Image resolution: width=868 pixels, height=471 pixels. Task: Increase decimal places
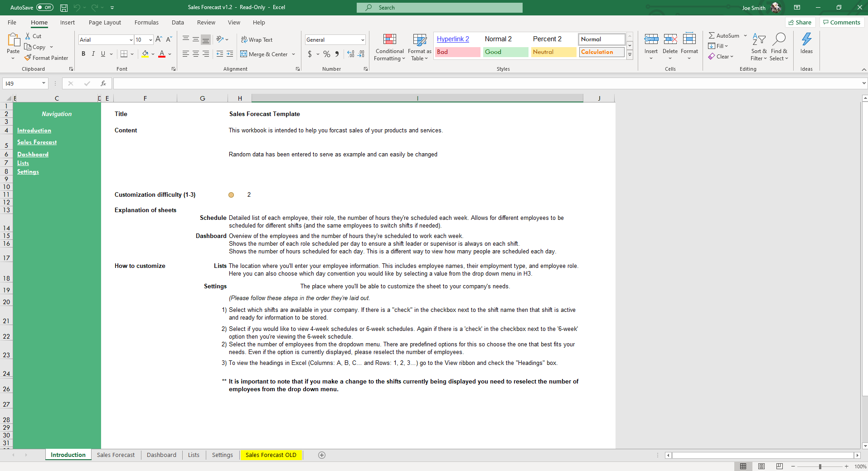[x=351, y=54]
